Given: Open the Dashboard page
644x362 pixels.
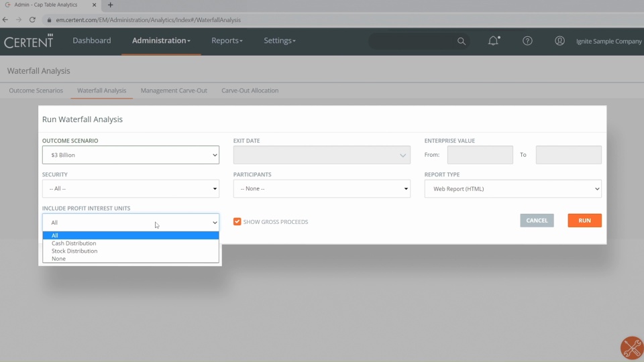Looking at the screenshot, I should [92, 41].
